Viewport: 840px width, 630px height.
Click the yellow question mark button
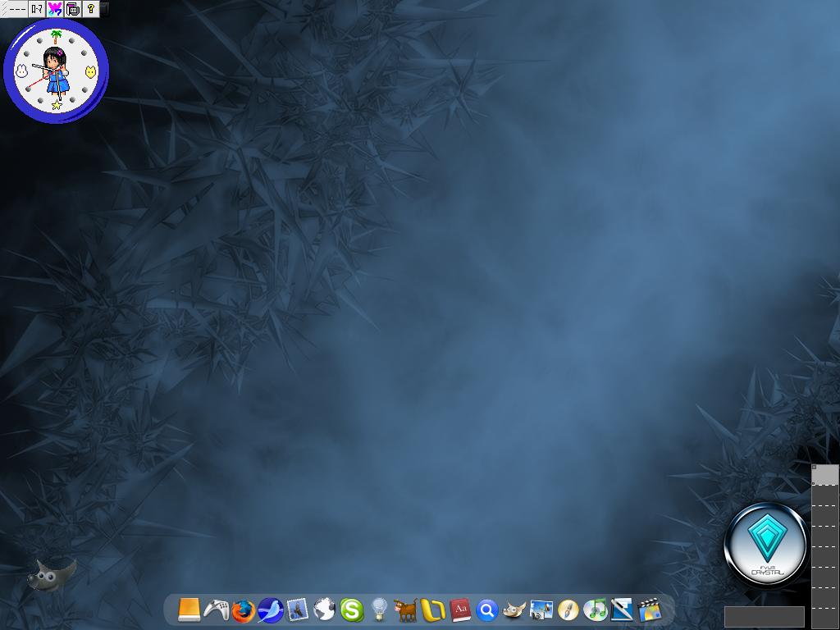91,9
